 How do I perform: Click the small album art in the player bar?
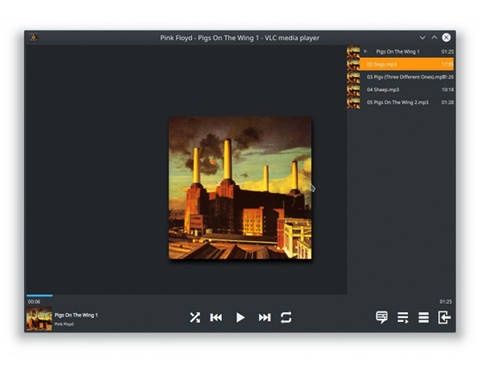(39, 319)
